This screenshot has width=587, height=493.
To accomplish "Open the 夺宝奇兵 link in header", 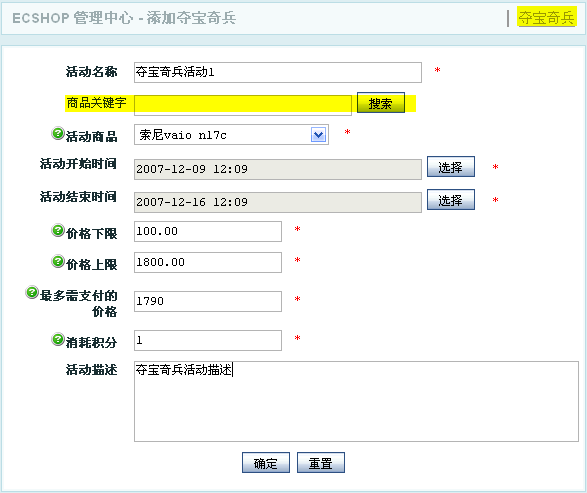I will point(546,18).
